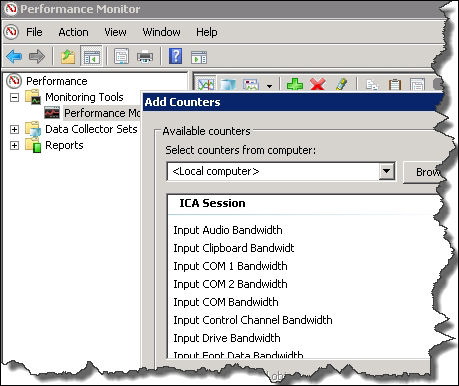This screenshot has width=459, height=386.
Task: Toggle Show/Hide Action Pane toolbar icon
Action: click(199, 57)
